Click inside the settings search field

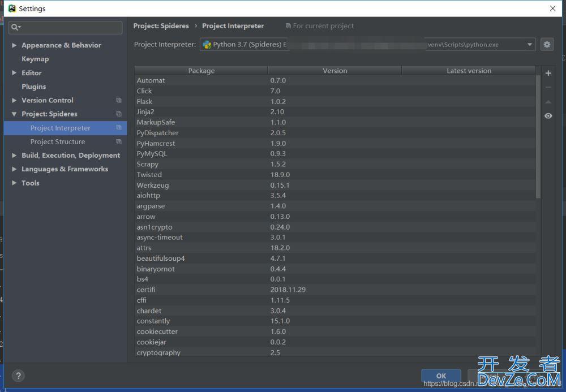click(x=65, y=27)
